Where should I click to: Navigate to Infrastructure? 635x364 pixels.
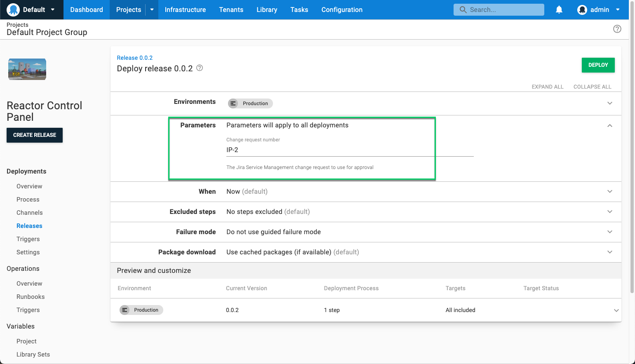pos(185,9)
